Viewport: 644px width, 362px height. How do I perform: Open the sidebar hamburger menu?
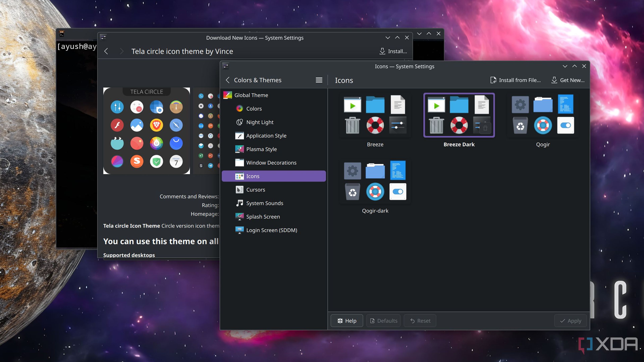[319, 80]
